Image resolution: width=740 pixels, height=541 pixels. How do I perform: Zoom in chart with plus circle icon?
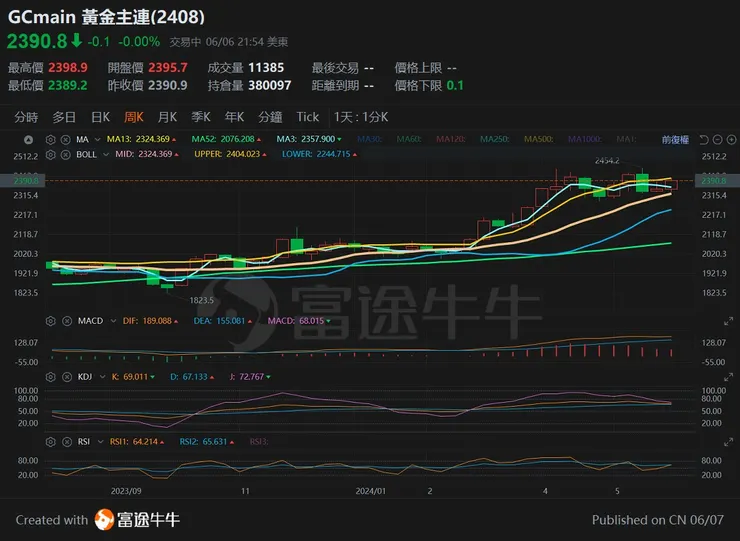732,140
